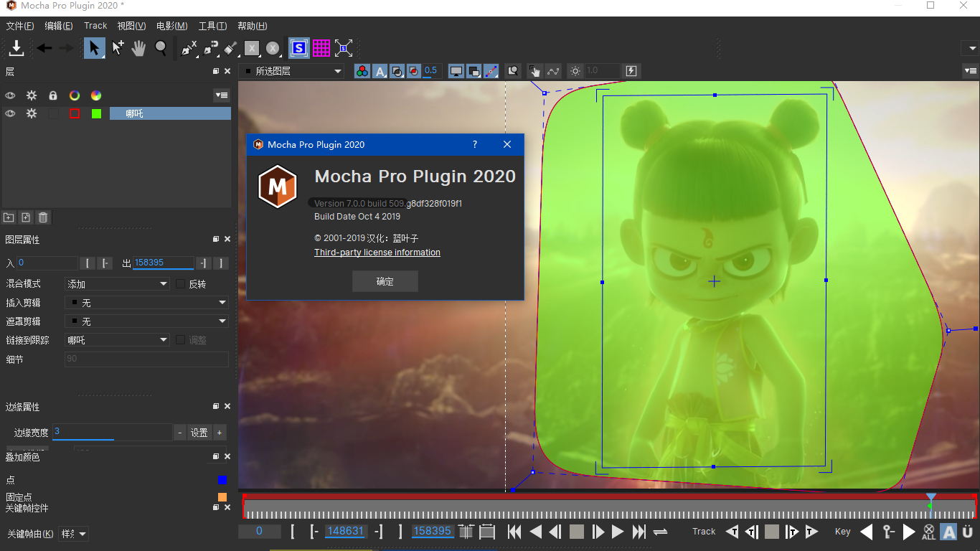The width and height of the screenshot is (980, 551).
Task: Select the rectangle X-Spline shape tool
Action: coord(251,48)
